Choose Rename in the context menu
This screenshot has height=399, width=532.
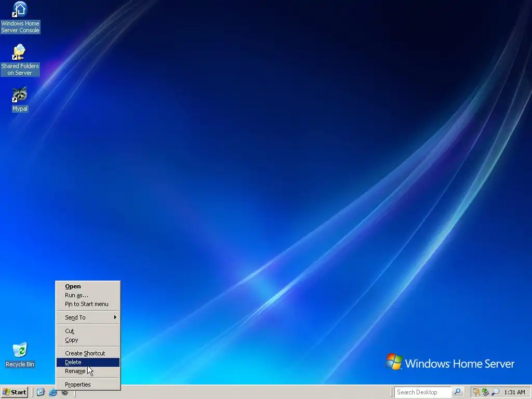point(88,371)
